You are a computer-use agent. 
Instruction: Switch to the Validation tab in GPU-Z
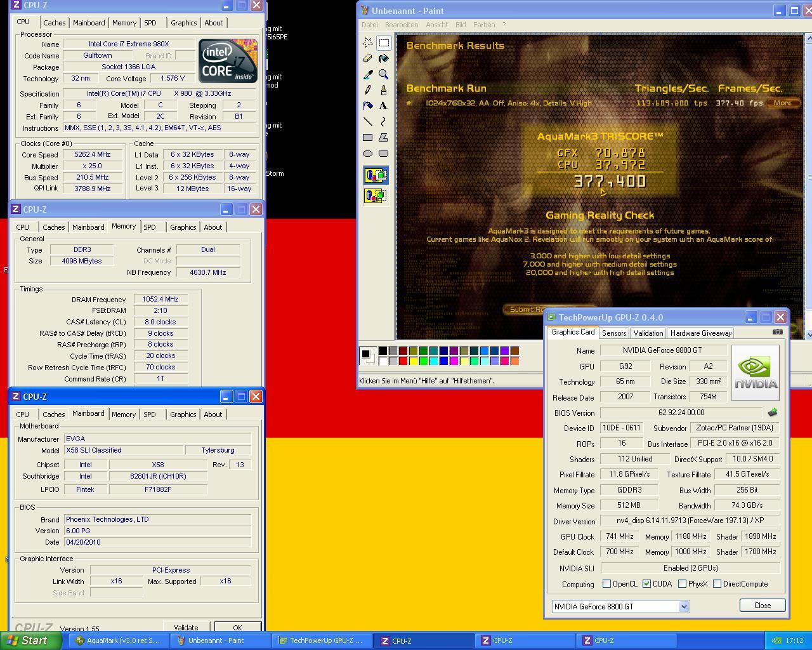click(648, 333)
